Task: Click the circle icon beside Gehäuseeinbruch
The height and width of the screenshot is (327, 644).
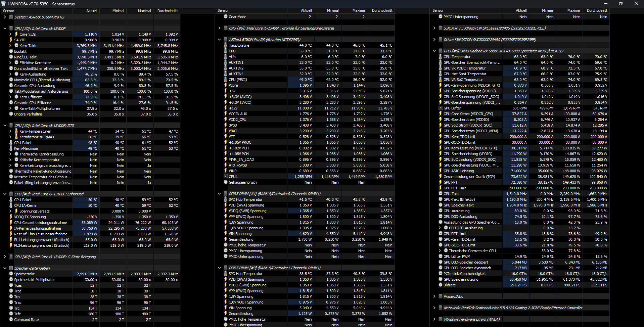Action: pos(226,182)
